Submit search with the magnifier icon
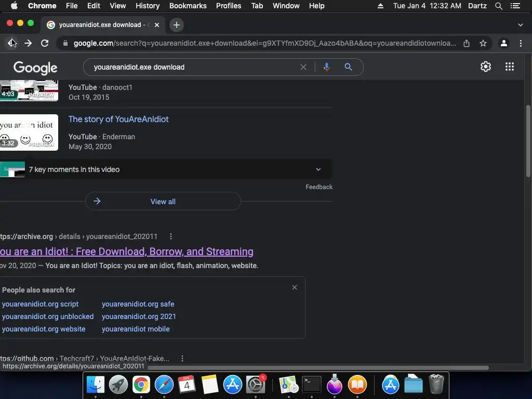Viewport: 532px width, 399px height. [x=348, y=67]
